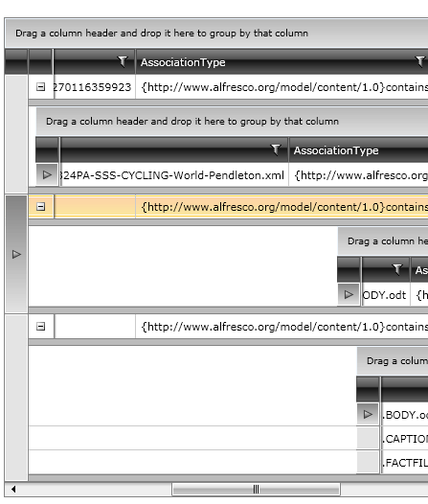428x504 pixels.
Task: Select row indicator arrow of Pendleton.xml row
Action: click(x=47, y=174)
